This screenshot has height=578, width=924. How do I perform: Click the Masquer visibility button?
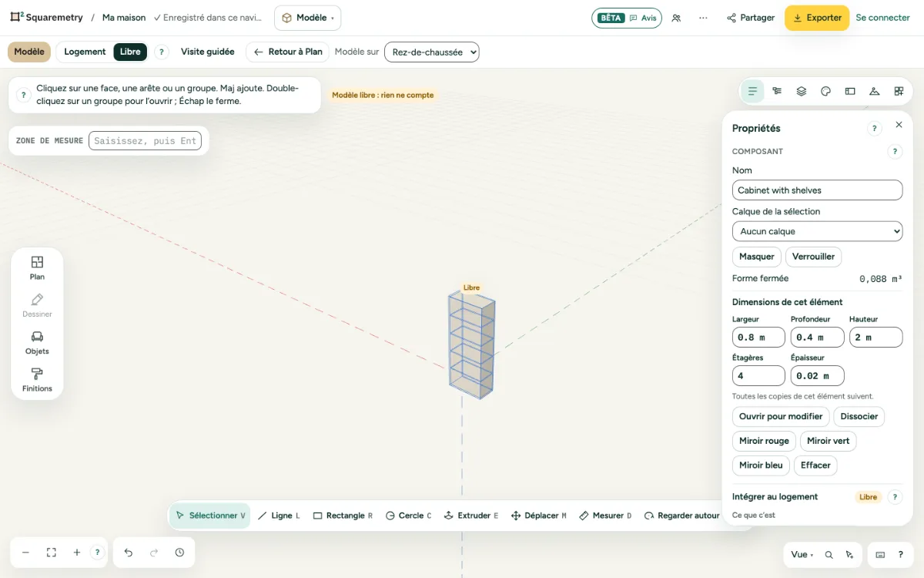pyautogui.click(x=757, y=257)
